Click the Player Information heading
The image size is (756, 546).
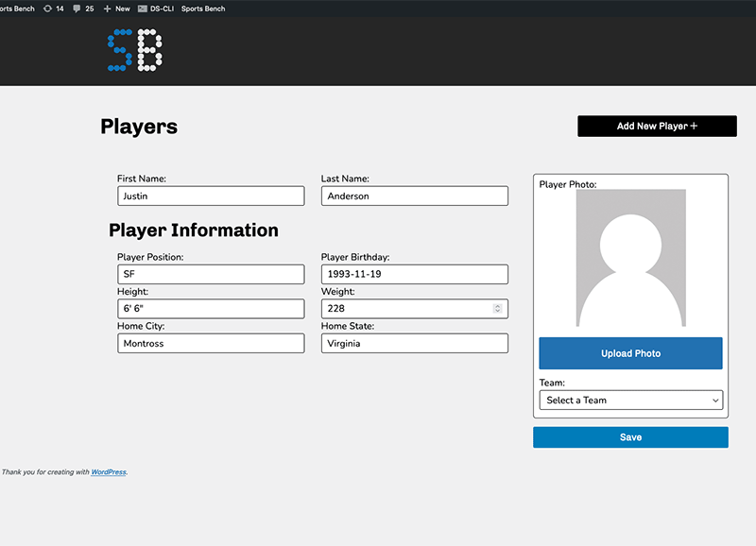(194, 230)
